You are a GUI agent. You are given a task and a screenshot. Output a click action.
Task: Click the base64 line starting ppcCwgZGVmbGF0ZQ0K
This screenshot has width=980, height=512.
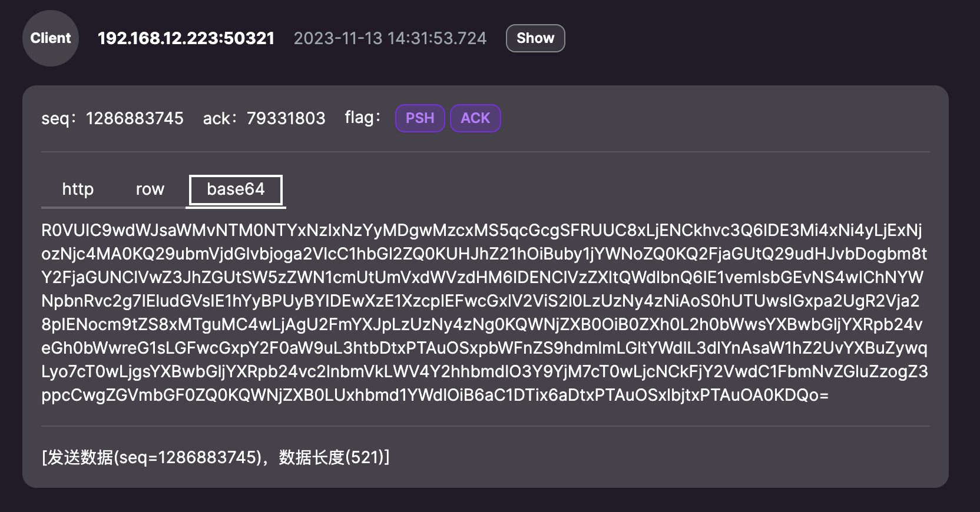[435, 395]
